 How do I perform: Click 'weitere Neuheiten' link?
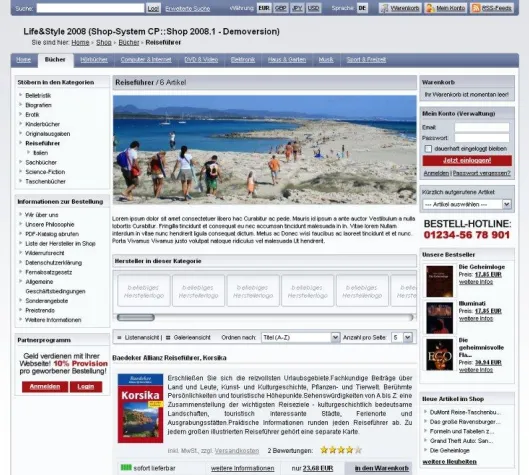(x=449, y=462)
